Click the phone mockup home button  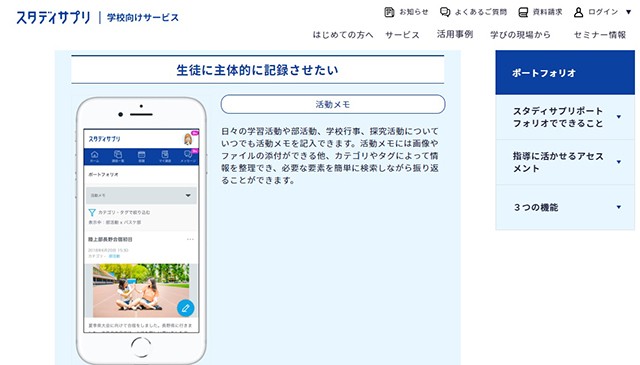point(141,347)
